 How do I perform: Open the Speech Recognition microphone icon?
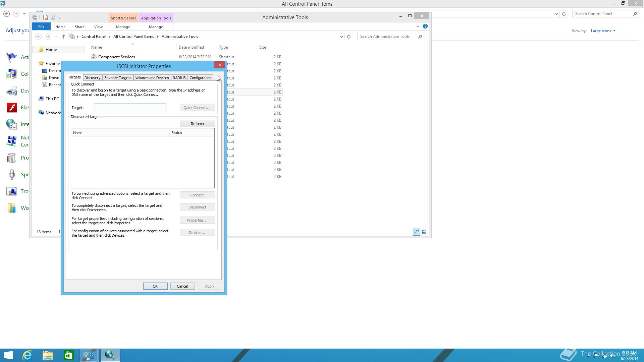pos(12,175)
